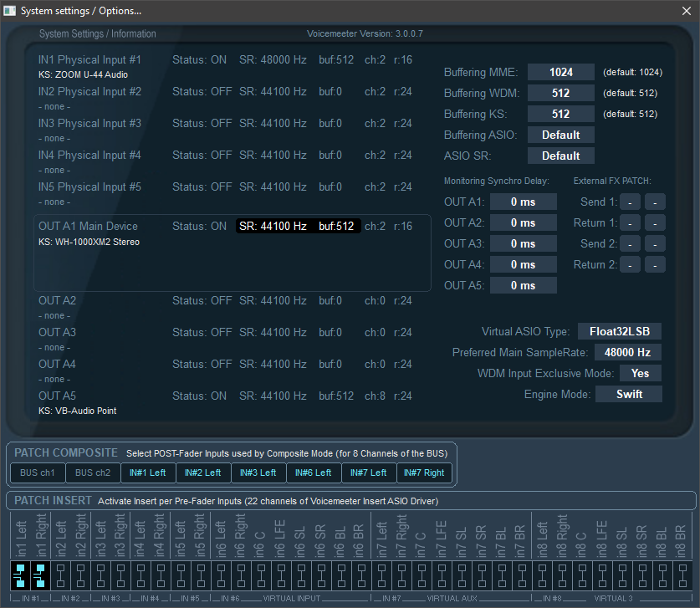Adjust the OUT A1 monitoring delay value
Image resolution: width=700 pixels, height=608 pixels.
(x=523, y=202)
